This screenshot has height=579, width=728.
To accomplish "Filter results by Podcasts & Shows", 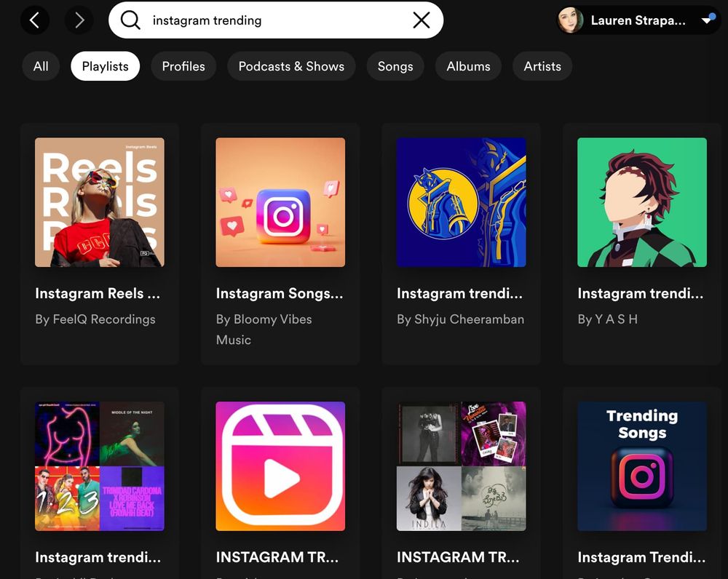I will click(x=290, y=66).
